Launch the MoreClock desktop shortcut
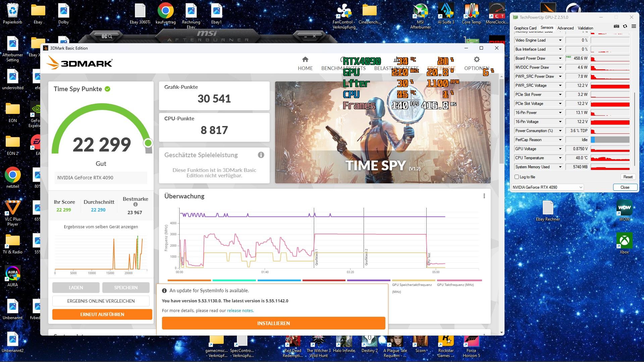The height and width of the screenshot is (362, 644). (x=497, y=13)
